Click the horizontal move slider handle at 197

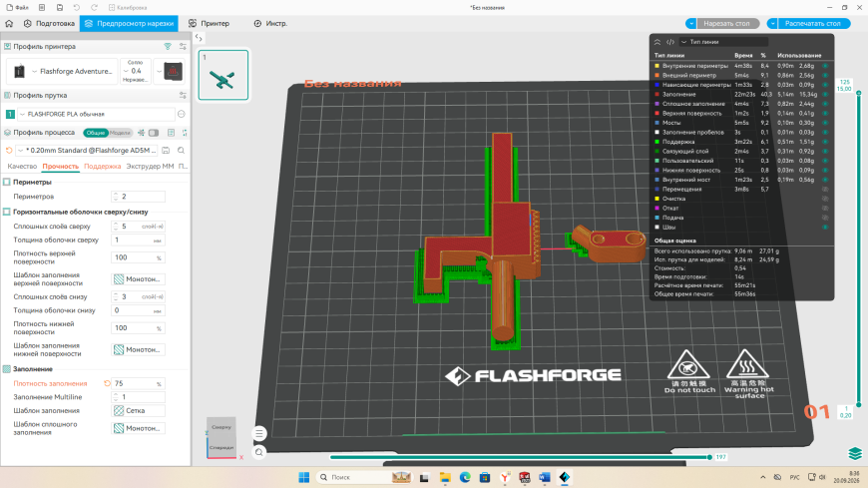coord(709,457)
